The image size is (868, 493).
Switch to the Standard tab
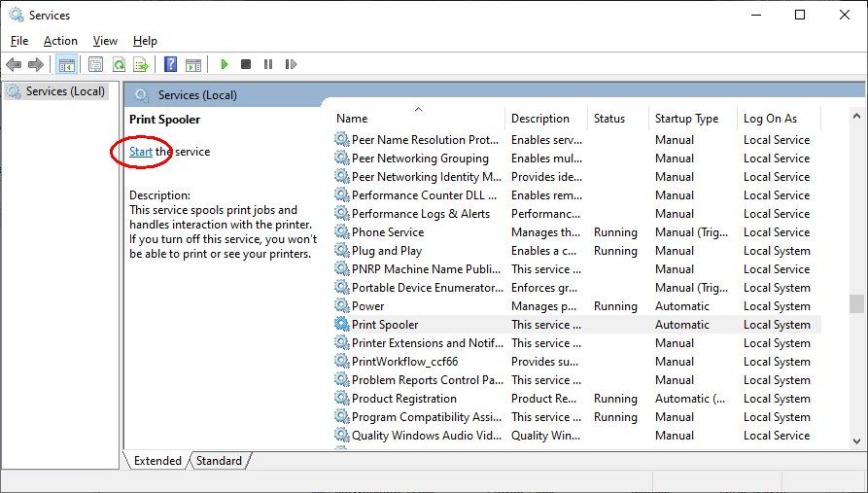click(220, 461)
